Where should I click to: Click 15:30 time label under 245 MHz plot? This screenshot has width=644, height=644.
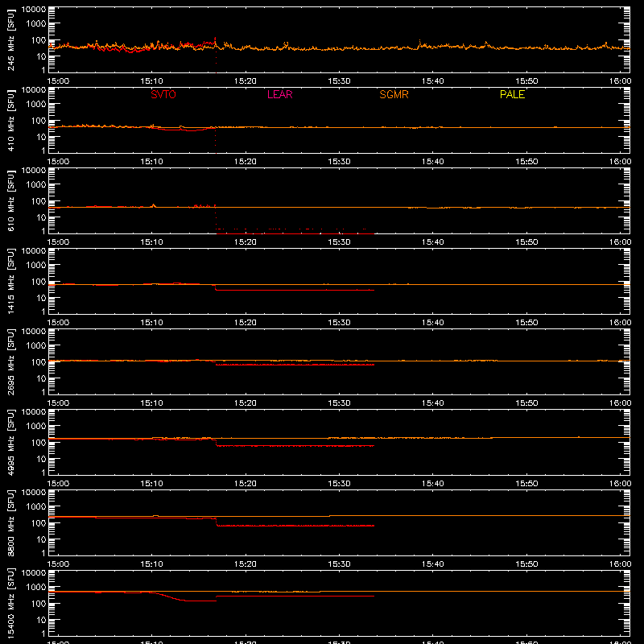[x=339, y=81]
